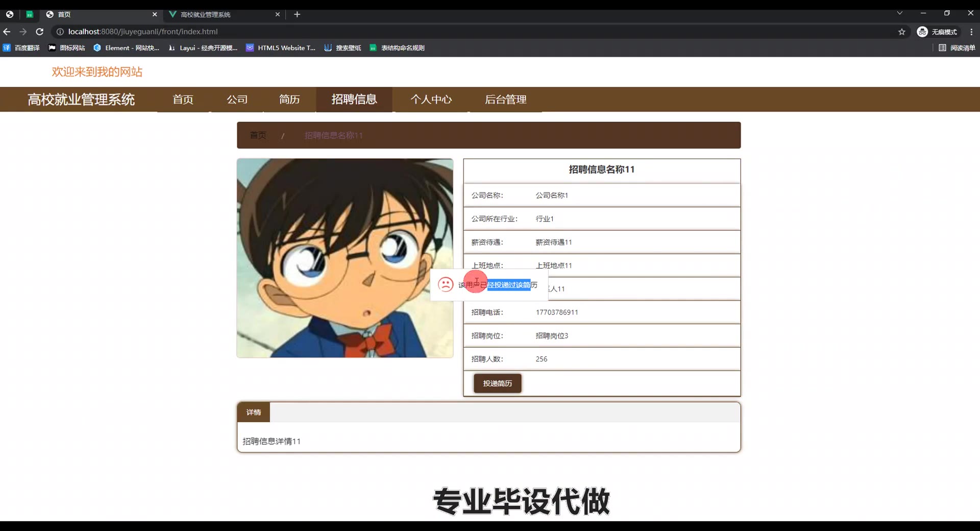
Task: Click the pinned green sheet tab icon
Action: click(30, 14)
